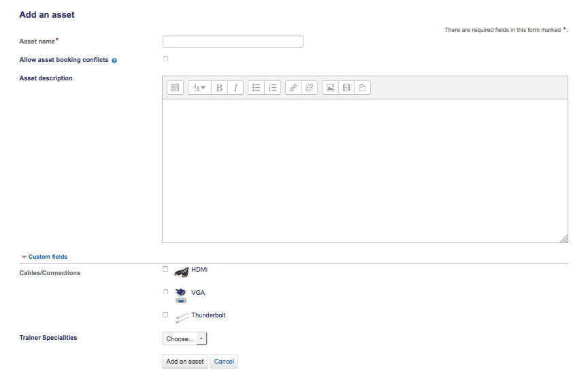Screen dimensions: 588x380
Task: Insert an unordered bullet list
Action: (x=256, y=87)
